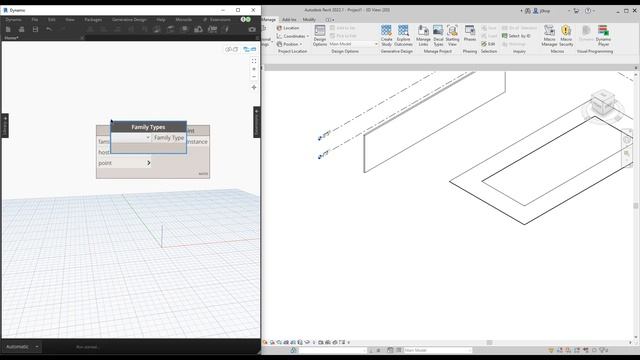The image size is (640, 360).
Task: Open File menu in Dynamo
Action: pos(35,20)
